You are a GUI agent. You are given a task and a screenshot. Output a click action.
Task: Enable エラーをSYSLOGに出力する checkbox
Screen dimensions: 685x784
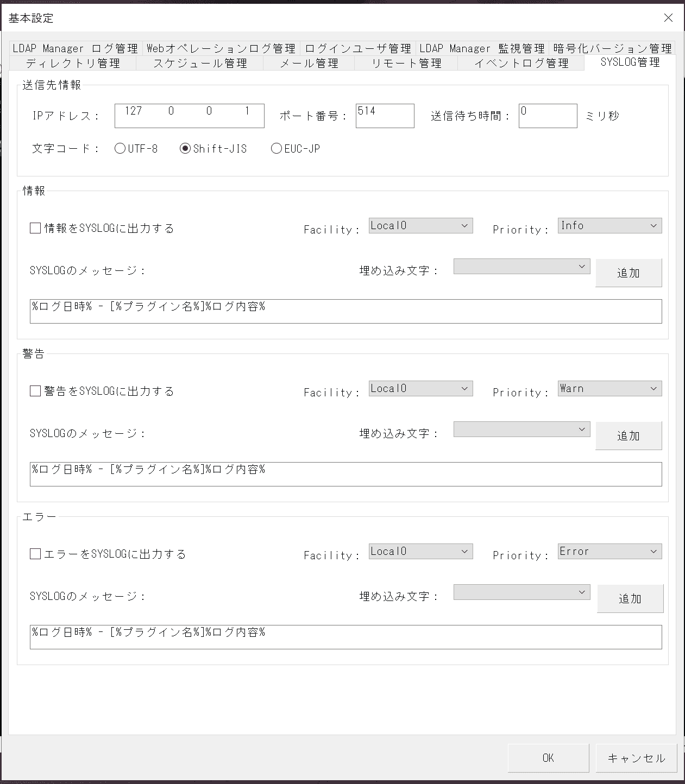pos(35,554)
